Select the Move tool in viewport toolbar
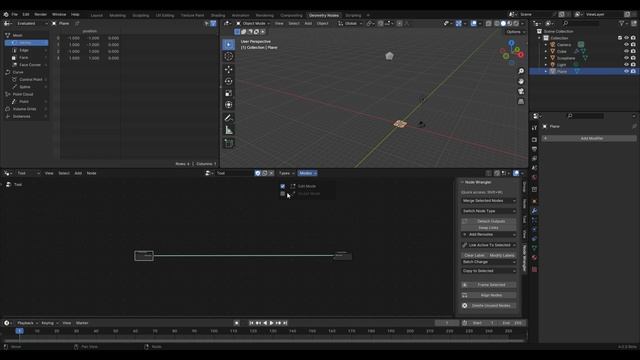The height and width of the screenshot is (360, 640). [x=229, y=69]
